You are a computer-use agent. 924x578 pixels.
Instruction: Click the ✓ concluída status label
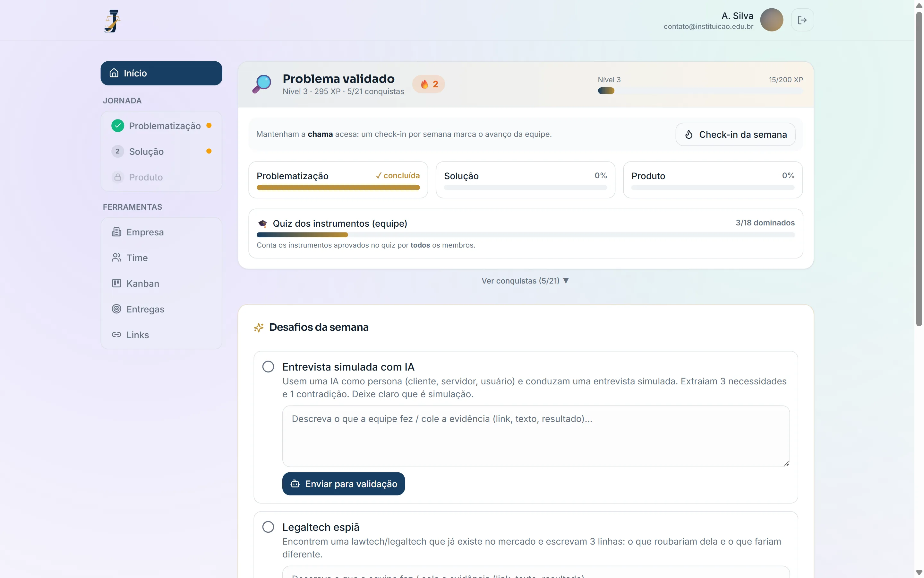click(398, 175)
